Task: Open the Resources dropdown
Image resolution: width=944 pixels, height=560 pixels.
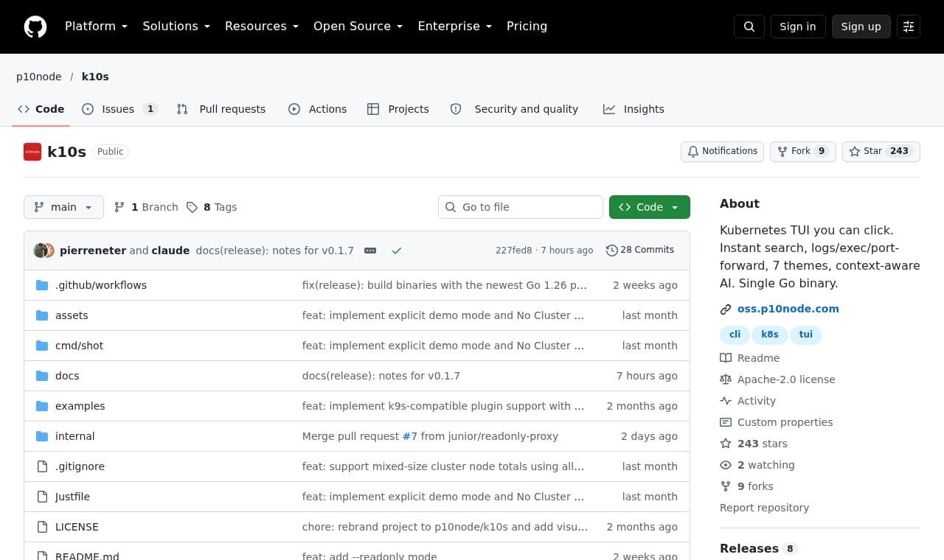Action: pyautogui.click(x=262, y=27)
